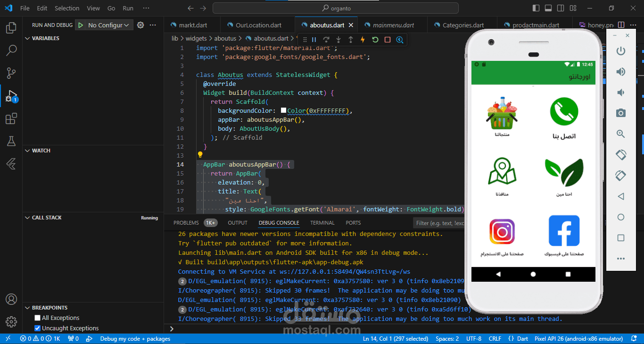Open the Search view in the activity bar
644x344 pixels.
point(11,50)
